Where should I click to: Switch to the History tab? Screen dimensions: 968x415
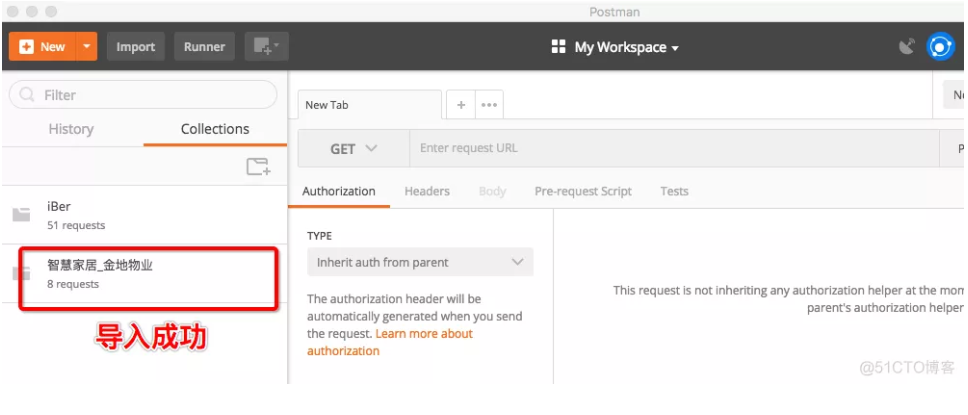pyautogui.click(x=71, y=129)
